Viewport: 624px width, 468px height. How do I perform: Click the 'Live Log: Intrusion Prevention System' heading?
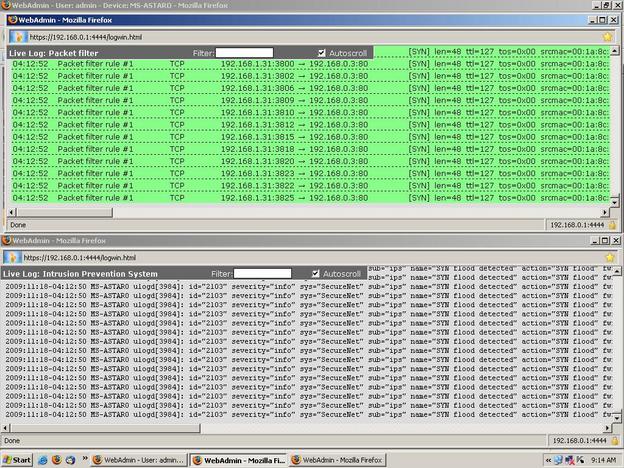[80, 274]
